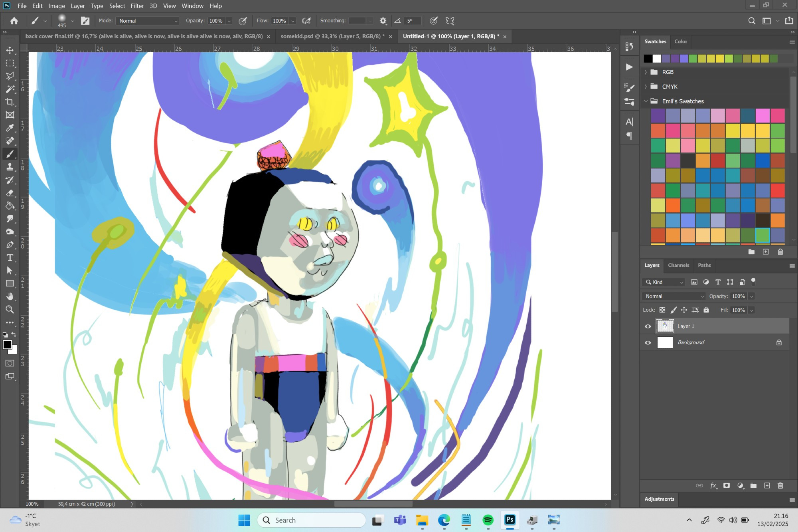798x532 pixels.
Task: Select the Eraser tool
Action: [10, 193]
